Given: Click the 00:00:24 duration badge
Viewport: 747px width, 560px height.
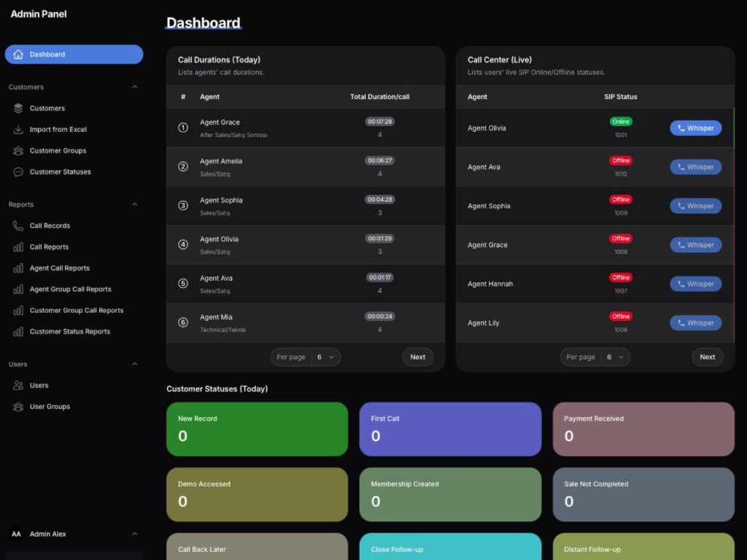Looking at the screenshot, I should 379,316.
